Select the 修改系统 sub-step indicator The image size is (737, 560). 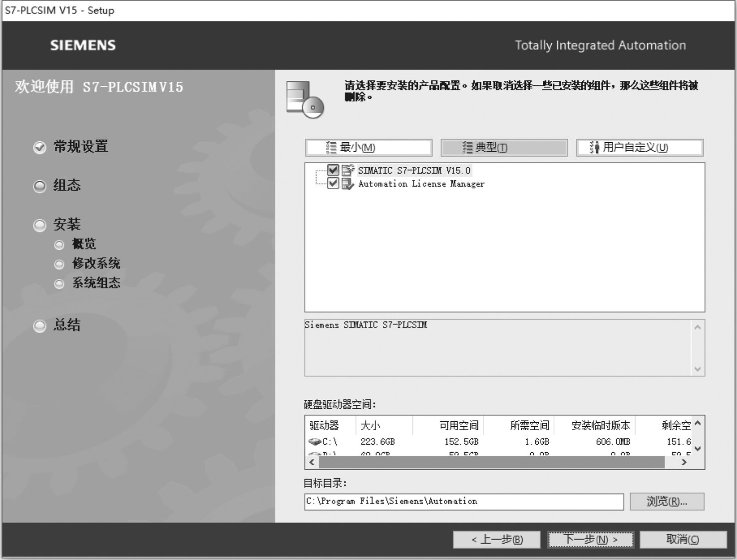59,265
